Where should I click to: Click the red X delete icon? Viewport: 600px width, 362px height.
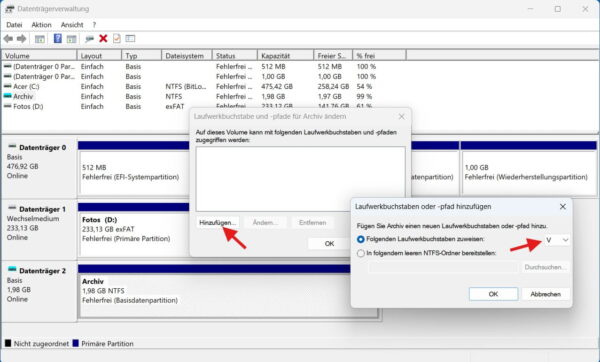[x=103, y=38]
